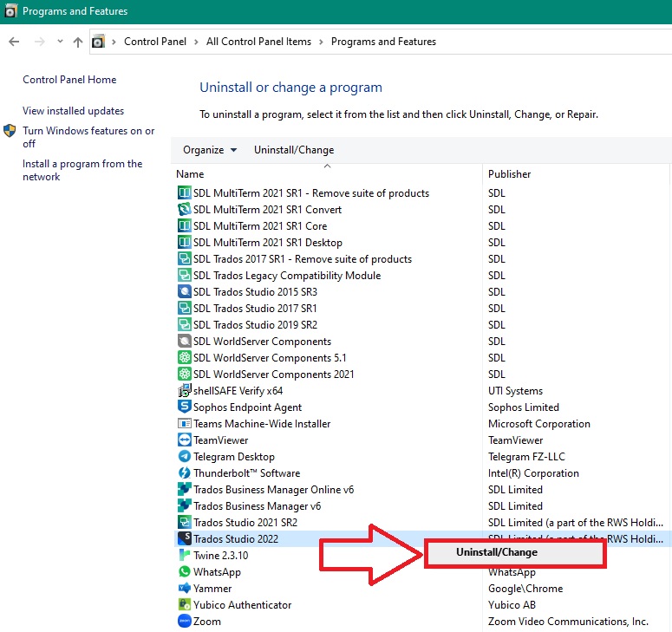Screen dimensions: 672x632
Task: Click the Windows features shield icon
Action: click(x=10, y=131)
